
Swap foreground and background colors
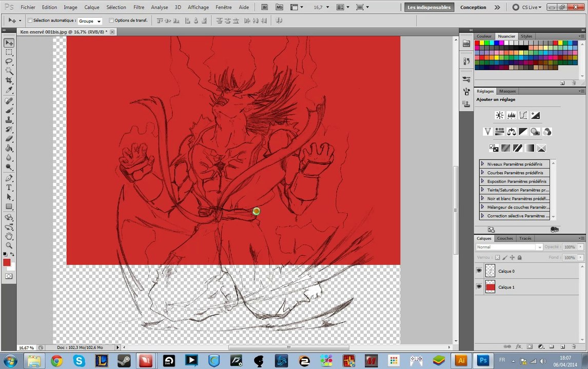point(12,254)
